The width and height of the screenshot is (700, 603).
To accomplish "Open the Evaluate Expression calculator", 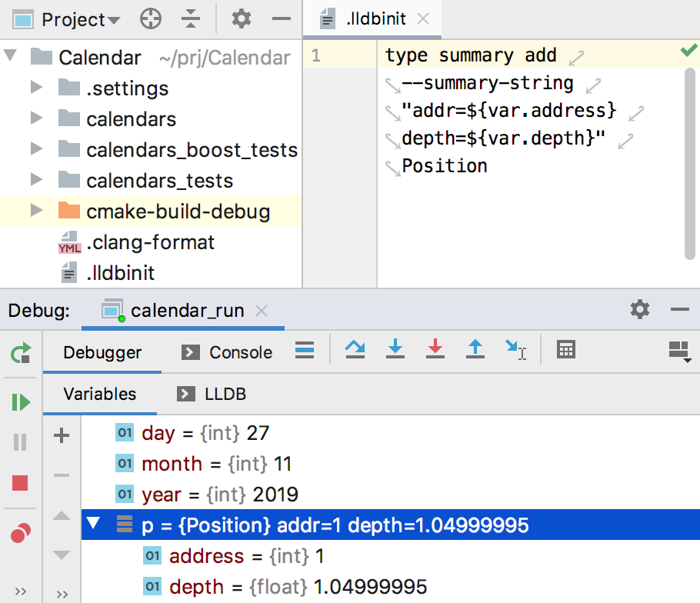I will (x=566, y=349).
